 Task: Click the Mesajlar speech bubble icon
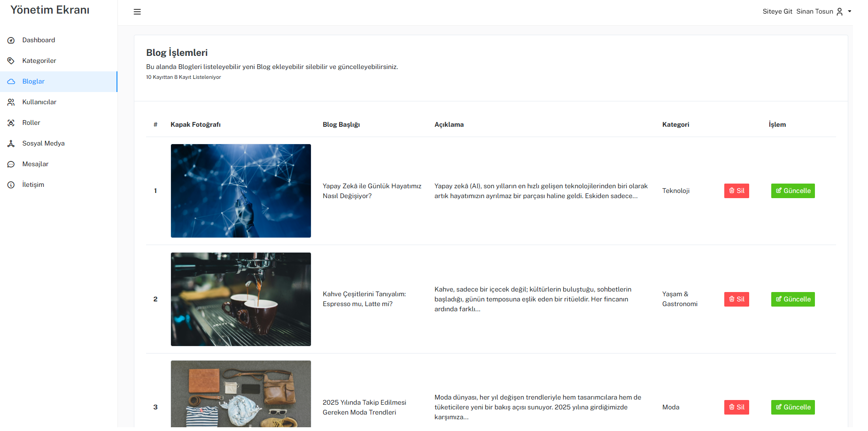click(11, 164)
